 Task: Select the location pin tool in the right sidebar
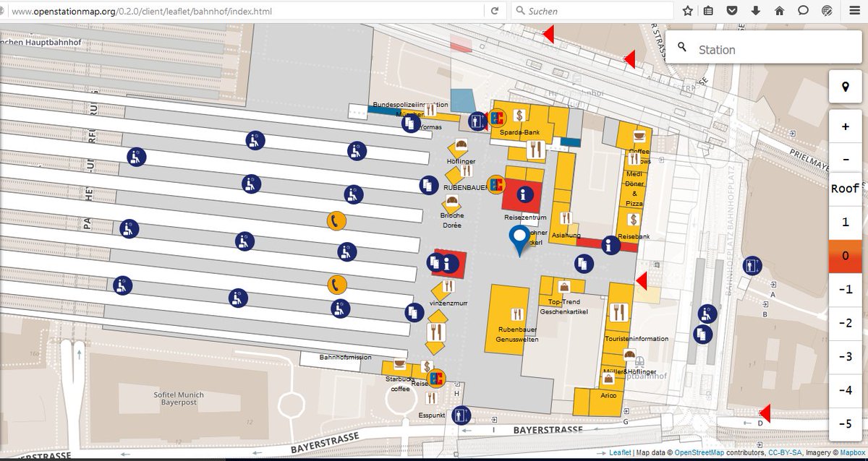[x=845, y=87]
